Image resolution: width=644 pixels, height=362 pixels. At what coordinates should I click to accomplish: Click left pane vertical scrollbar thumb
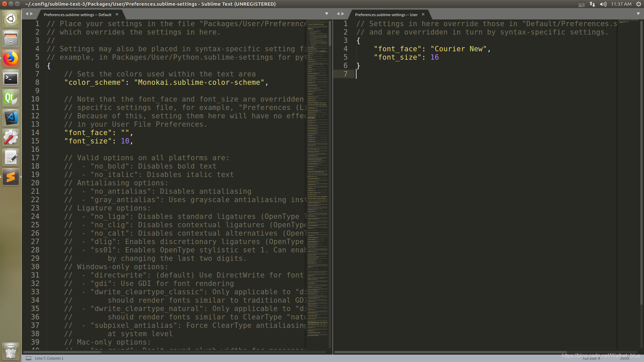(330, 33)
